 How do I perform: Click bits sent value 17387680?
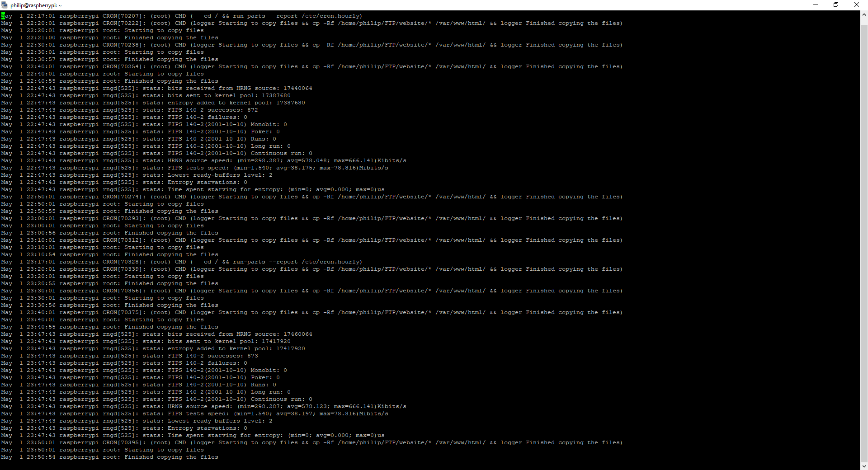click(276, 95)
